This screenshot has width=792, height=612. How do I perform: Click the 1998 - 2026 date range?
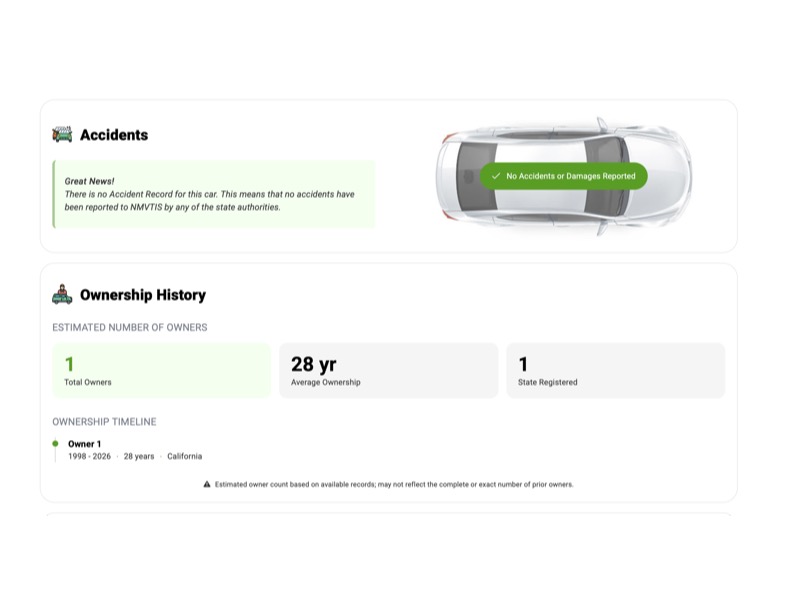tap(89, 456)
